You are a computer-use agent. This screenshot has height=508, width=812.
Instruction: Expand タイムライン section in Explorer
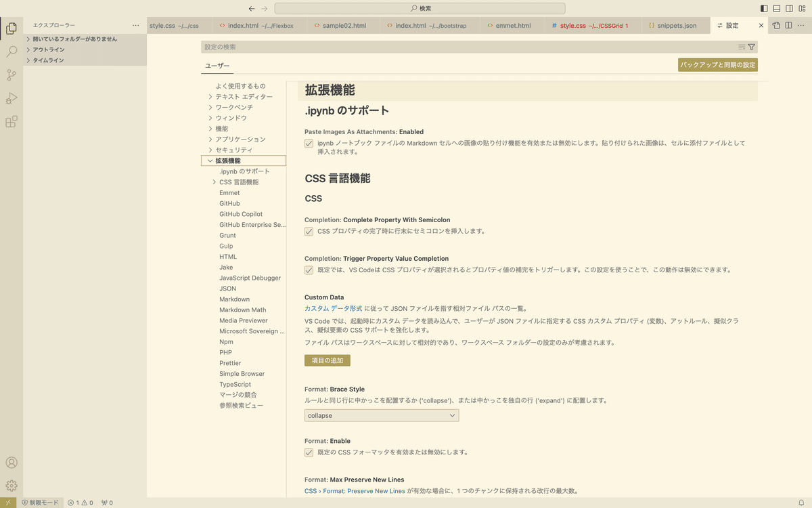pos(85,60)
